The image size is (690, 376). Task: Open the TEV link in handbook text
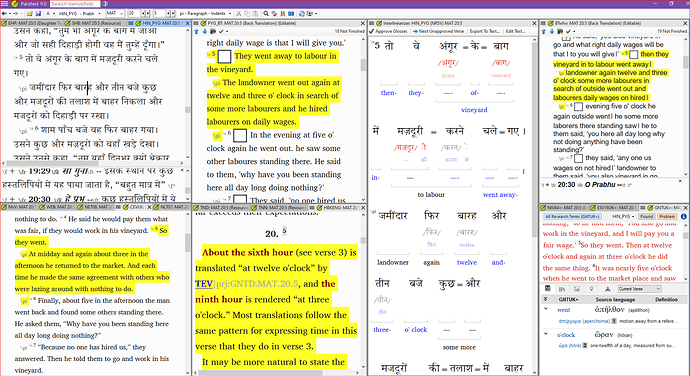[x=204, y=284]
